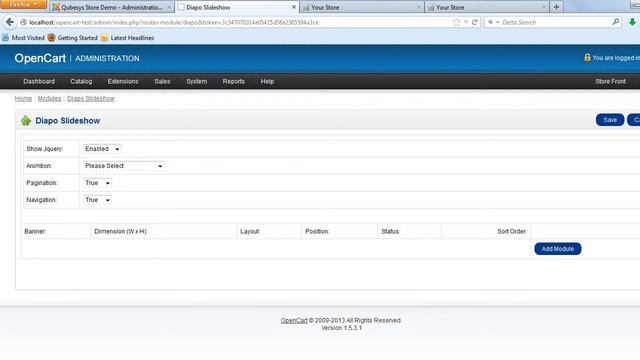Open a new browser tab with plus icon
640x360 pixels.
(x=556, y=7)
